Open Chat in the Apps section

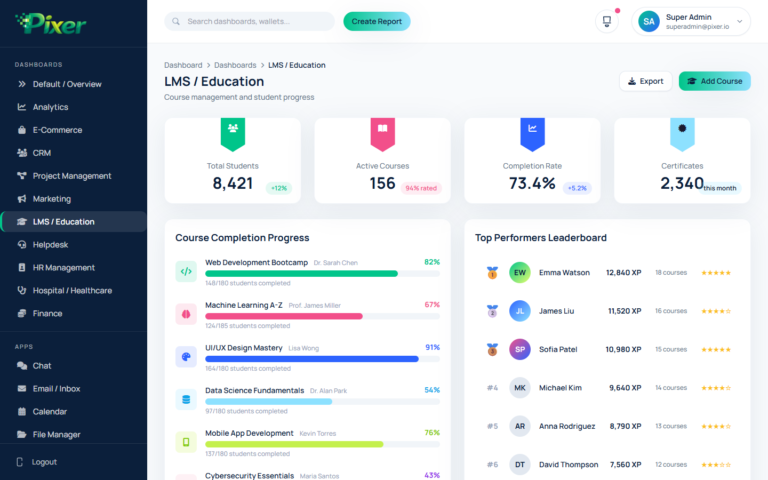pos(73,366)
